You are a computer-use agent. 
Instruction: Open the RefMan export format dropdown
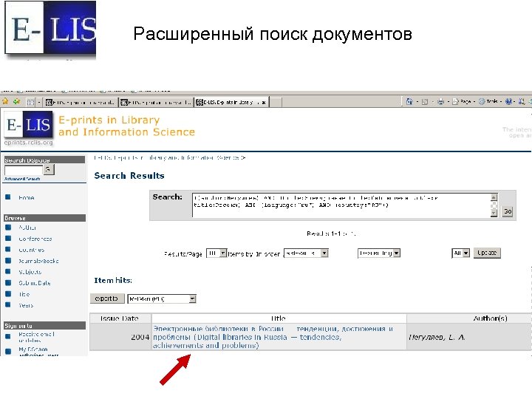click(x=162, y=299)
